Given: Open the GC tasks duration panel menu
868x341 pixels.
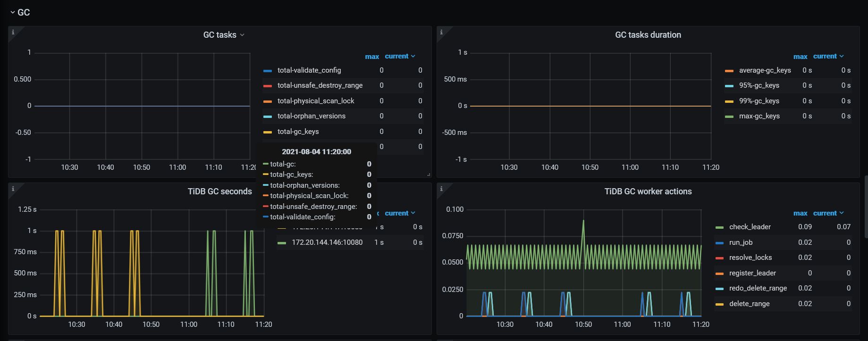Looking at the screenshot, I should 648,35.
